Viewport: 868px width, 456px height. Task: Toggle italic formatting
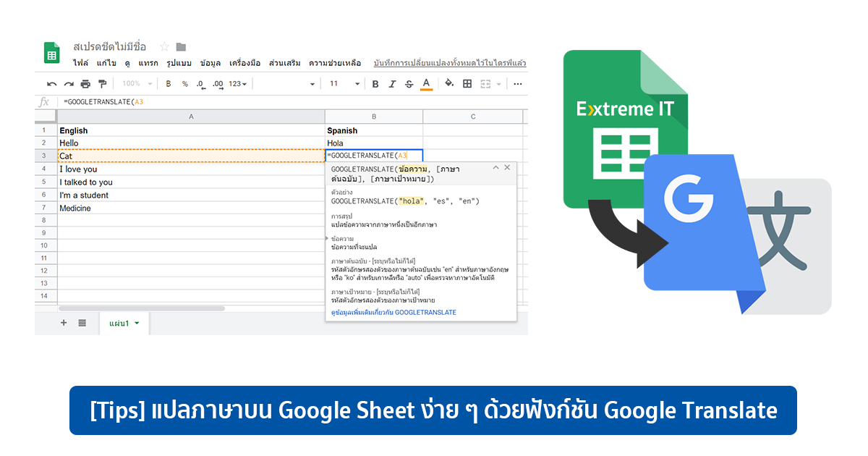pyautogui.click(x=393, y=84)
